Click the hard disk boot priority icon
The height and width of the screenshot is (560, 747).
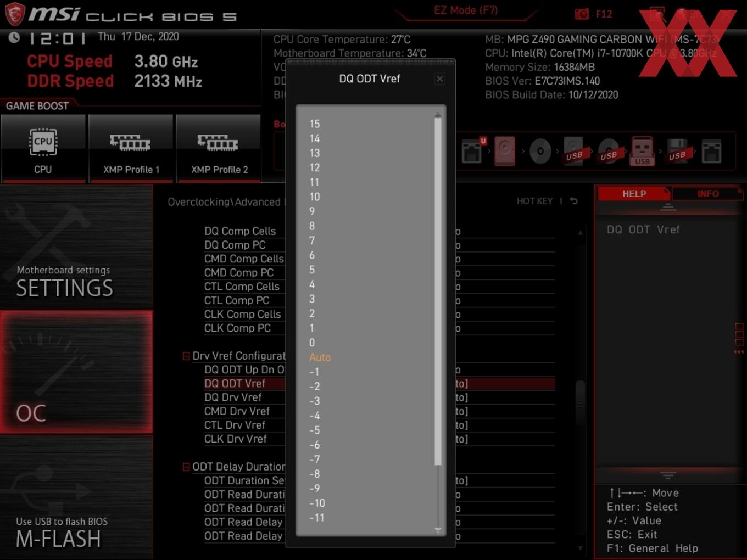tap(505, 151)
